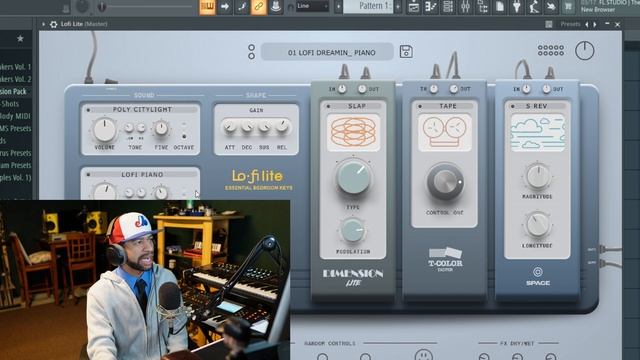Click the LONGITUDE knob on the Space pedal
This screenshot has height=360, width=640.
pyautogui.click(x=538, y=225)
